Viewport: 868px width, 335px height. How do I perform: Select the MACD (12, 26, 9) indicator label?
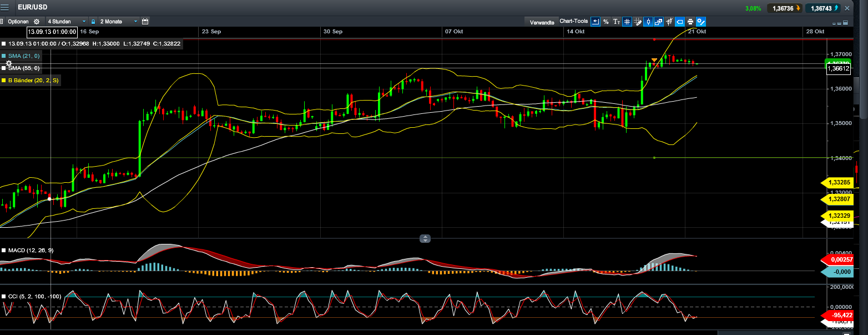31,251
